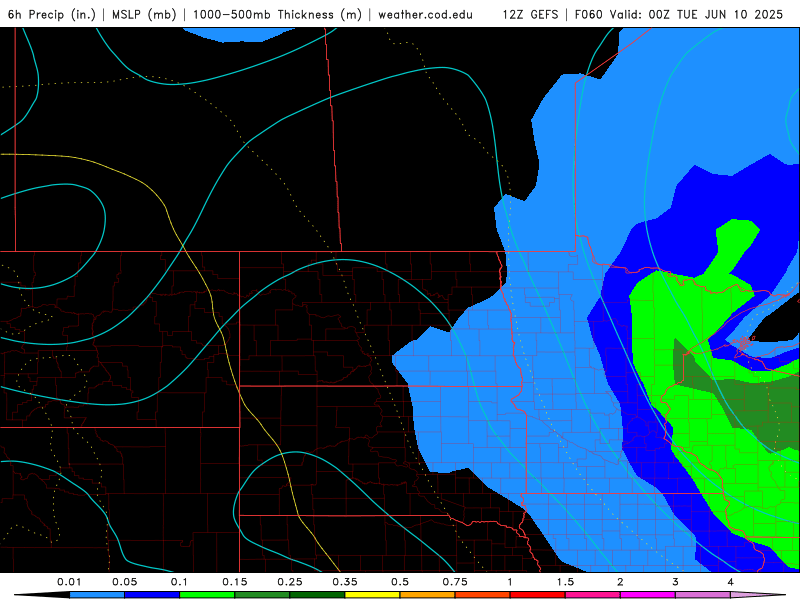Click the violet 3 inch legend swatch
800x600 pixels.
click(x=703, y=595)
